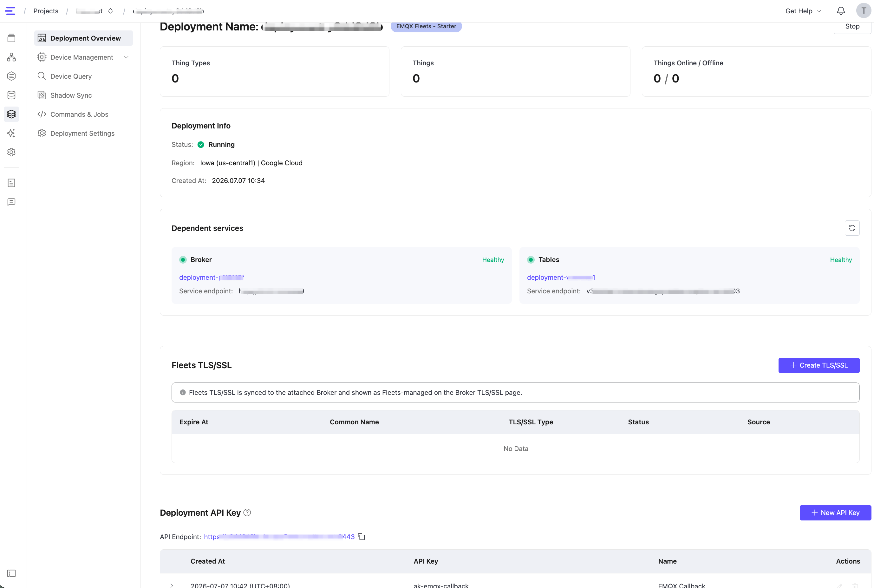
Task: Open Commands & Jobs menu item
Action: pyautogui.click(x=84, y=114)
